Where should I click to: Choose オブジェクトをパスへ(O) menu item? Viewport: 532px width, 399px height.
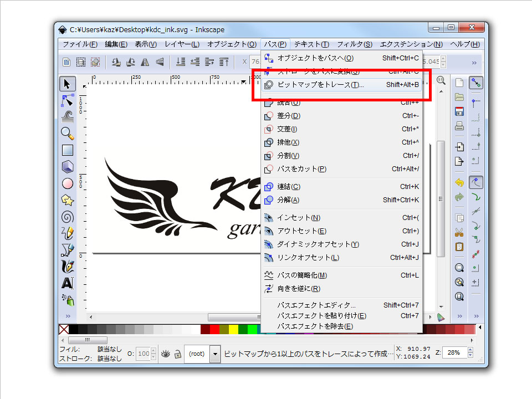[342, 58]
